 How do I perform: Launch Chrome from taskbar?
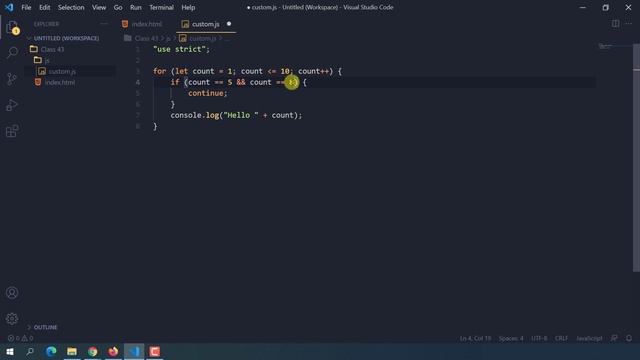[x=93, y=351]
